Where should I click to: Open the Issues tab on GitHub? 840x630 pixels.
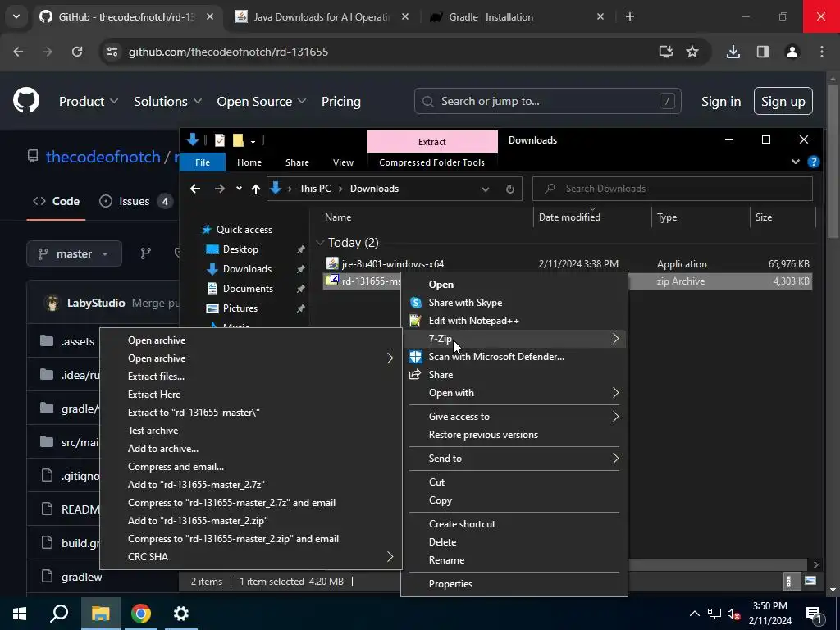coord(136,202)
